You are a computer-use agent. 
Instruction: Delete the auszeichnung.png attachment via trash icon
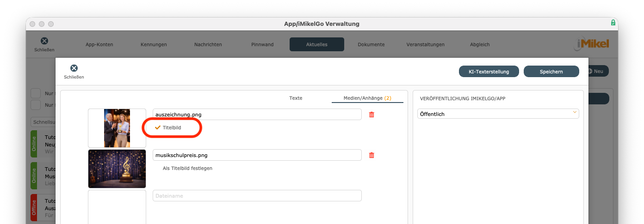[x=371, y=115]
